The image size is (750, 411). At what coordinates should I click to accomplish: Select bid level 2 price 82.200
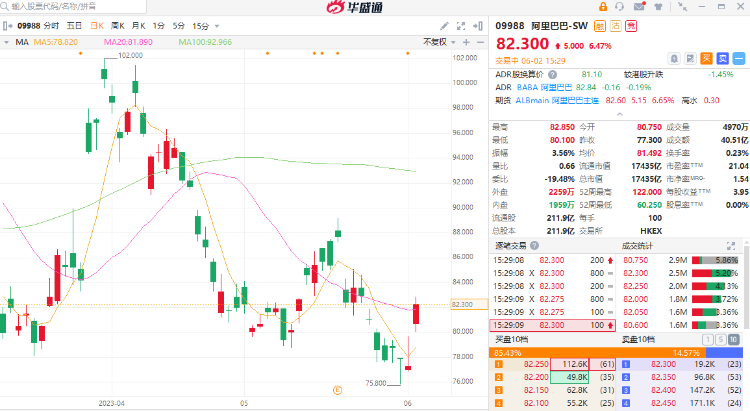pos(536,377)
